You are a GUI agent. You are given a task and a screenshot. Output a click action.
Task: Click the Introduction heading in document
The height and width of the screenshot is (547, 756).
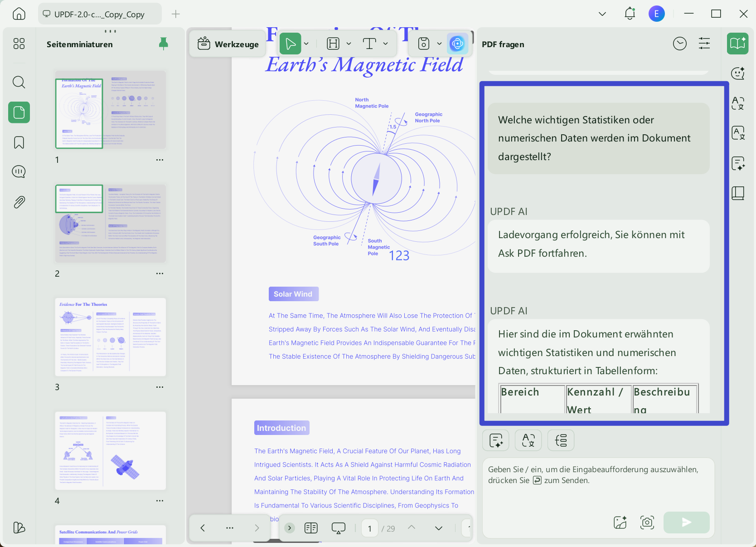pos(281,428)
